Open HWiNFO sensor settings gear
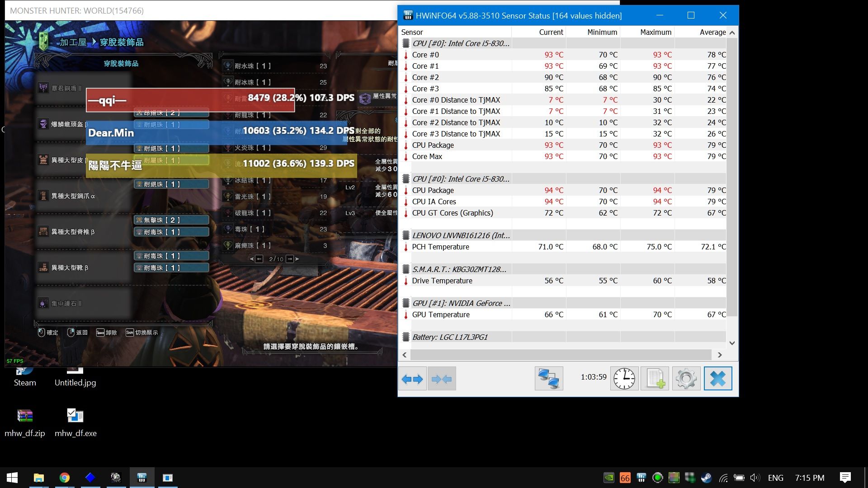Image resolution: width=868 pixels, height=488 pixels. click(x=686, y=379)
